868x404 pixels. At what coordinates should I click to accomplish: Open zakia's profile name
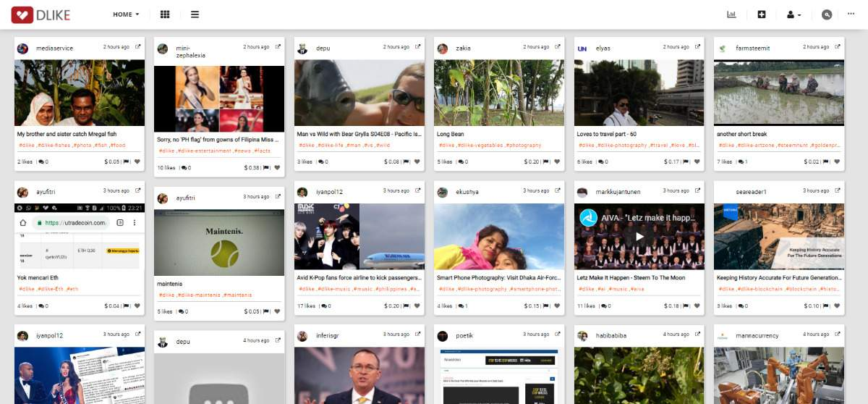(x=463, y=49)
